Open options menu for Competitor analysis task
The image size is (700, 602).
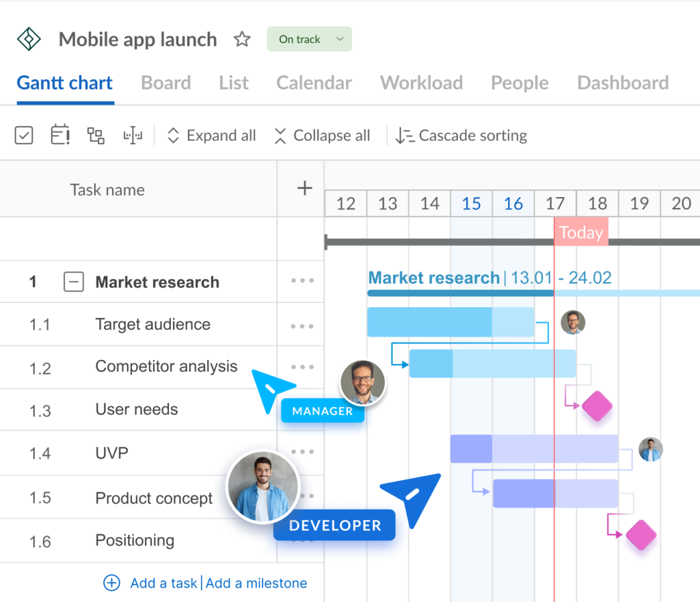pos(301,367)
